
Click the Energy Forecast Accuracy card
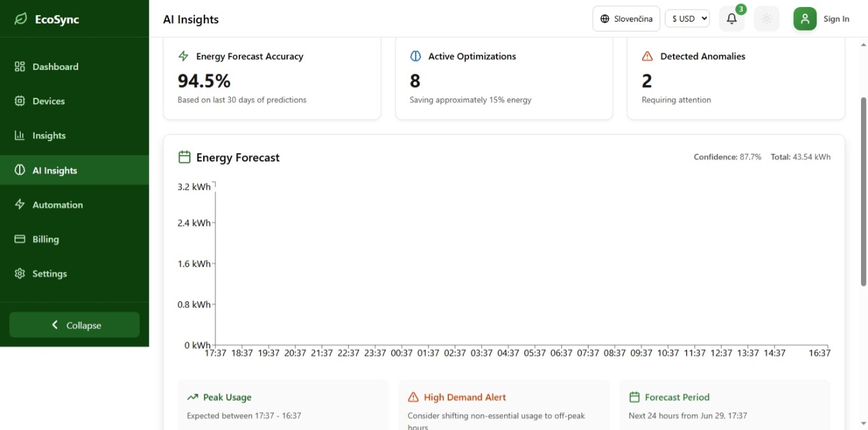tap(272, 78)
